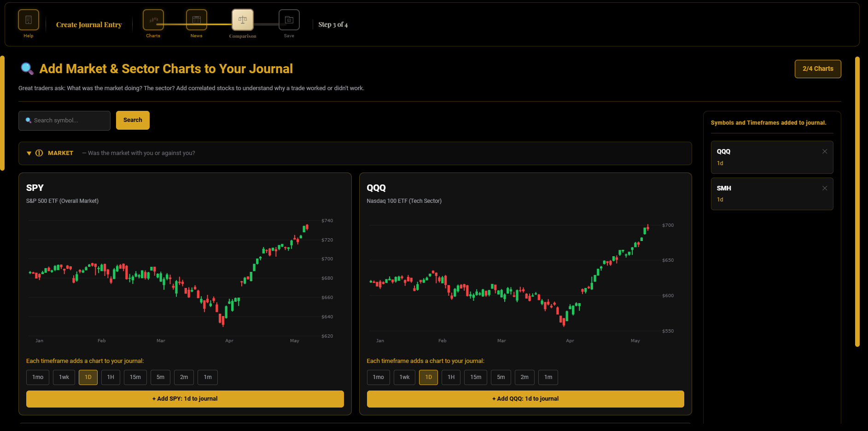Click the right-side page scrollbar
Image resolution: width=868 pixels, height=431 pixels.
[x=857, y=201]
